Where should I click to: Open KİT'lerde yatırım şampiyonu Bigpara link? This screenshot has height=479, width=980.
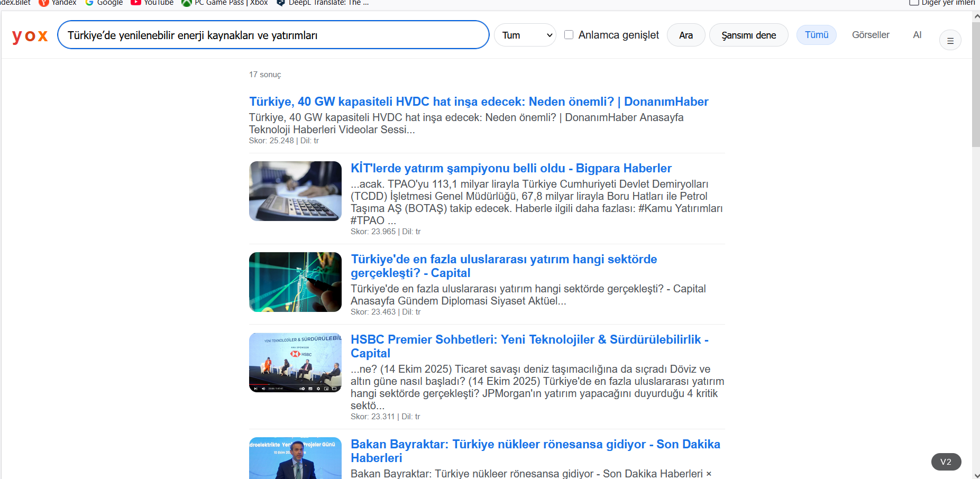pos(511,168)
